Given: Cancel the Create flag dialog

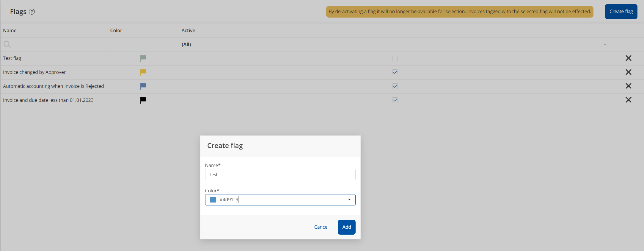Looking at the screenshot, I should [321, 227].
